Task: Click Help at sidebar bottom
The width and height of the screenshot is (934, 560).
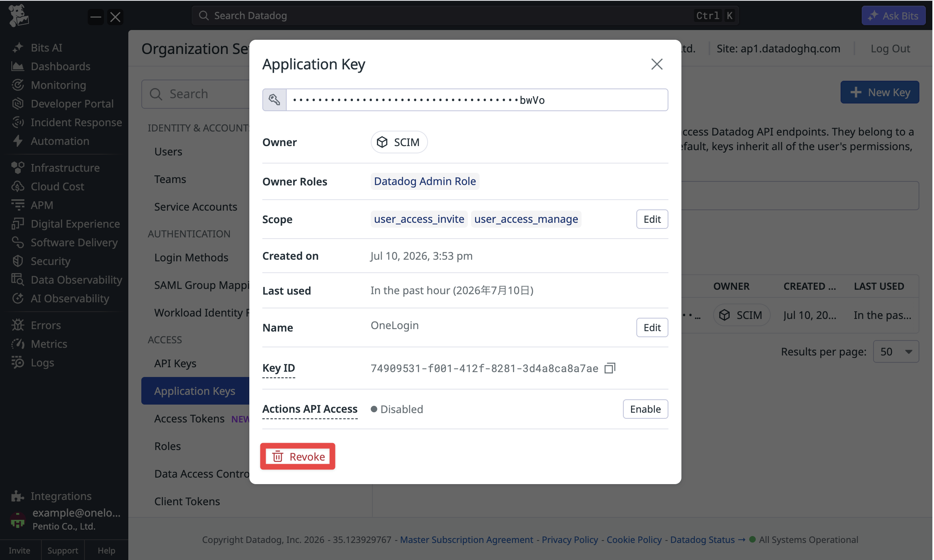Action: click(106, 550)
